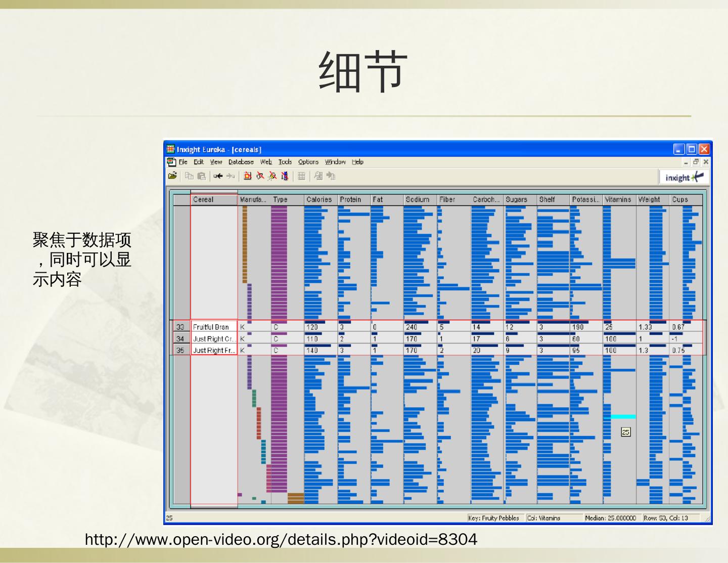Click the back arrow toolbar icon
Image resolution: width=728 pixels, height=563 pixels.
pyautogui.click(x=218, y=176)
